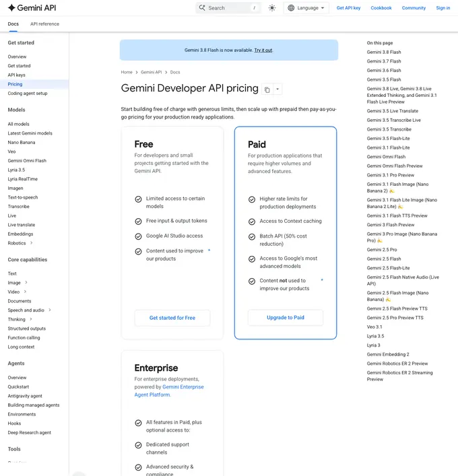Open Function calling in sidebar
Image resolution: width=458 pixels, height=476 pixels.
24,337
